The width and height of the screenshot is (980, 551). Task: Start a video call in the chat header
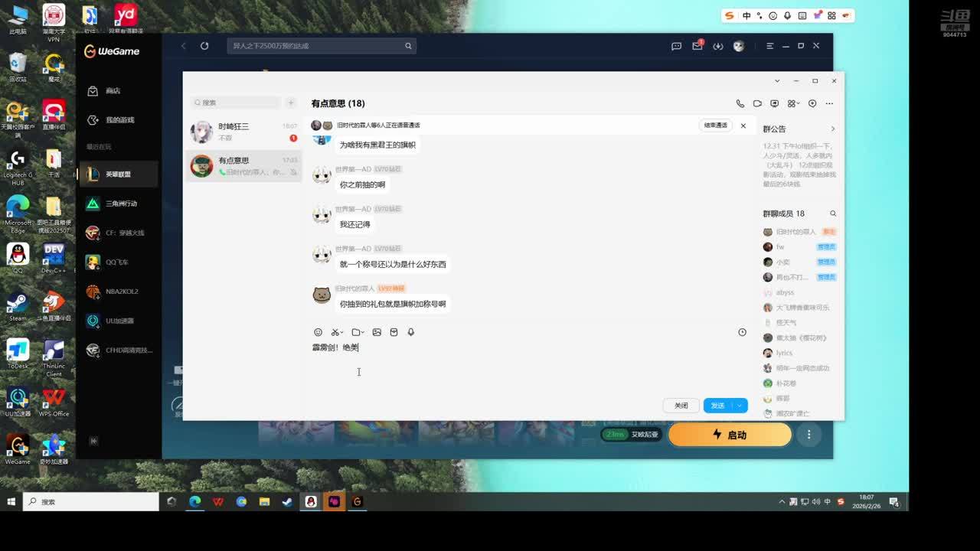click(x=757, y=103)
